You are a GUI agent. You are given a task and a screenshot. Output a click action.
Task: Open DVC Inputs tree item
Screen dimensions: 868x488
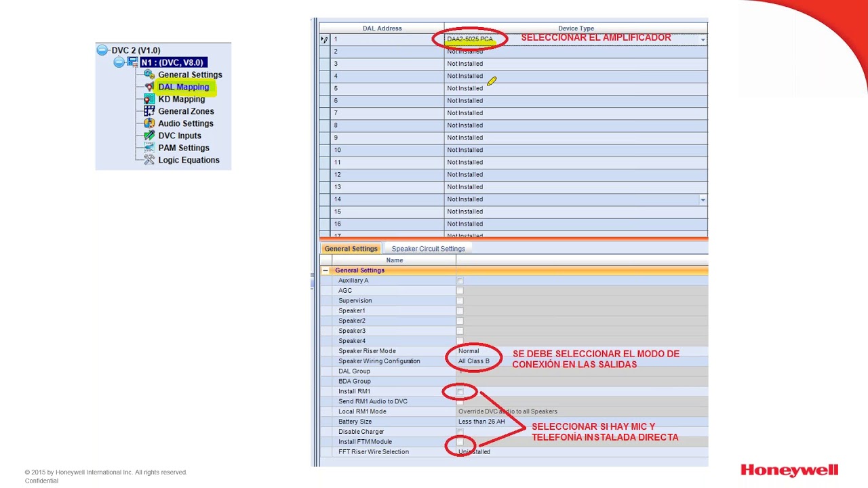coord(179,136)
